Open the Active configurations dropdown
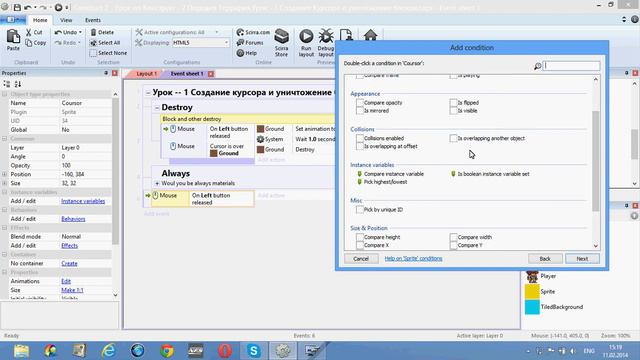This screenshot has height=360, width=640. click(x=217, y=32)
